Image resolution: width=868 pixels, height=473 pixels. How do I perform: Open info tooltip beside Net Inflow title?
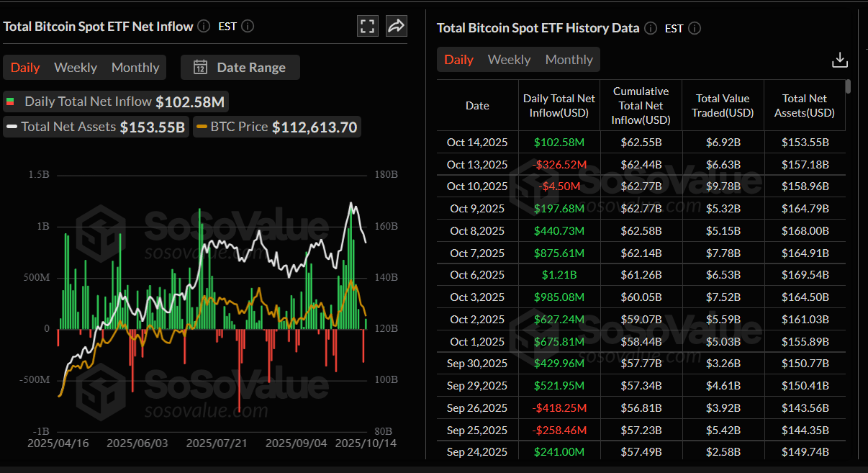pyautogui.click(x=203, y=26)
